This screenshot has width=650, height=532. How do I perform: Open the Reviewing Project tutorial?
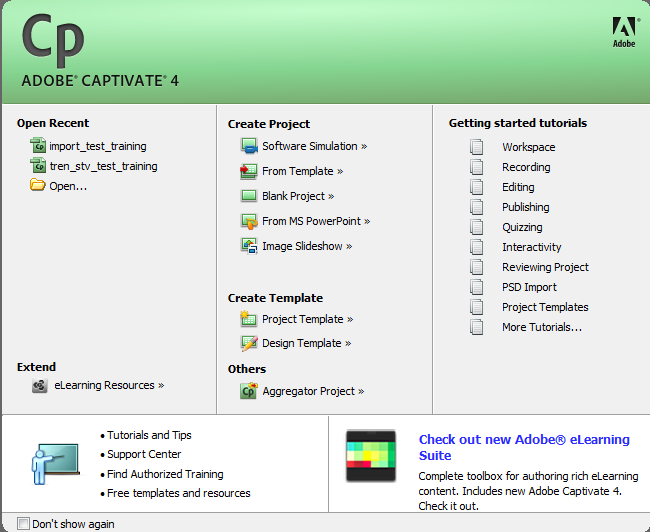(x=545, y=267)
